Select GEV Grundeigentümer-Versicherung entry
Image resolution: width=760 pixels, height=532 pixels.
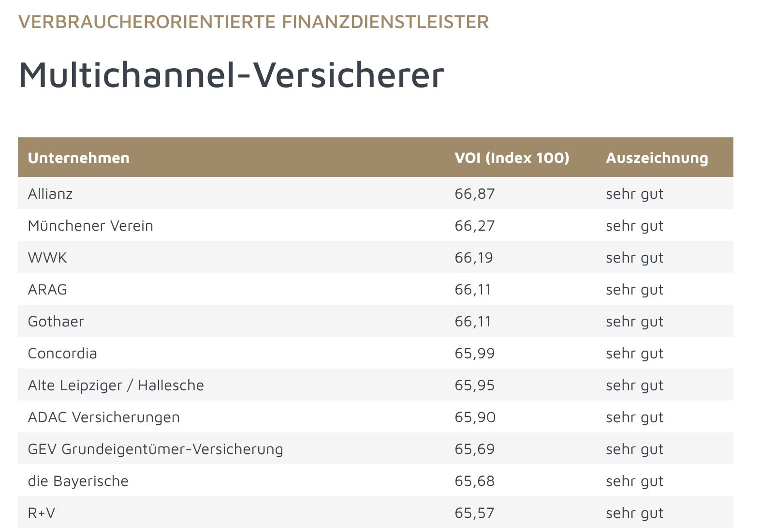pyautogui.click(x=156, y=449)
